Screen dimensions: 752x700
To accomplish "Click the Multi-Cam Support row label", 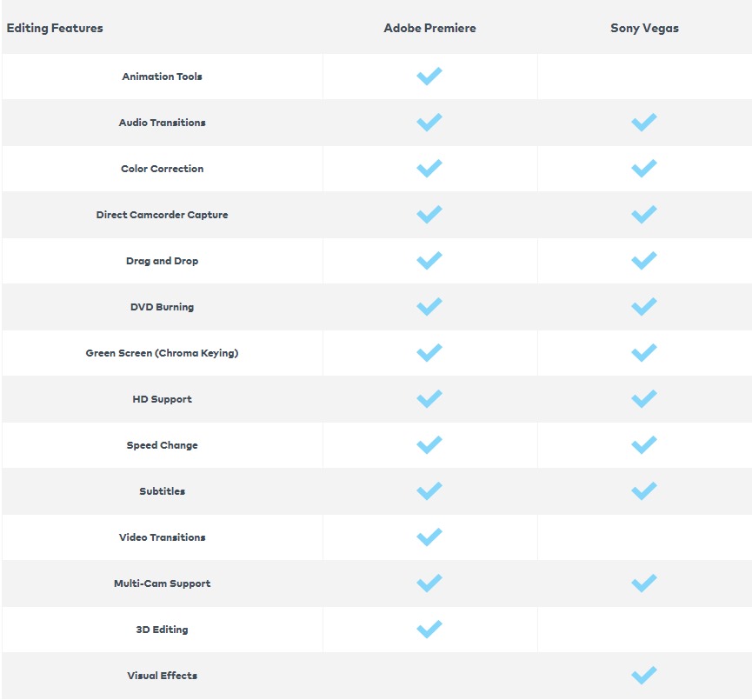I will click(x=162, y=583).
